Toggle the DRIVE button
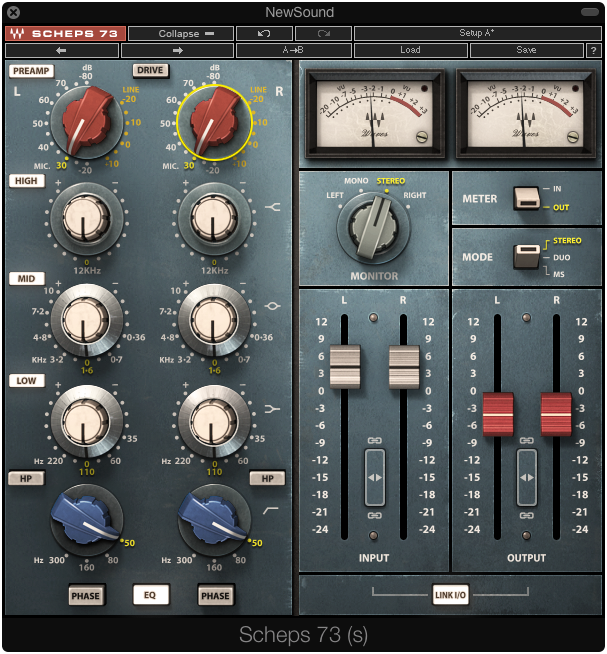This screenshot has height=654, width=607. (x=150, y=70)
